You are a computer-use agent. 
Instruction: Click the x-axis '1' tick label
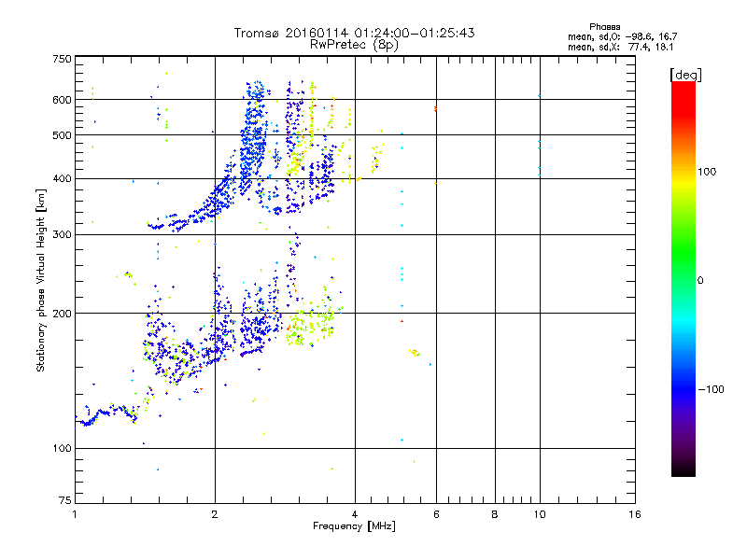coord(75,514)
